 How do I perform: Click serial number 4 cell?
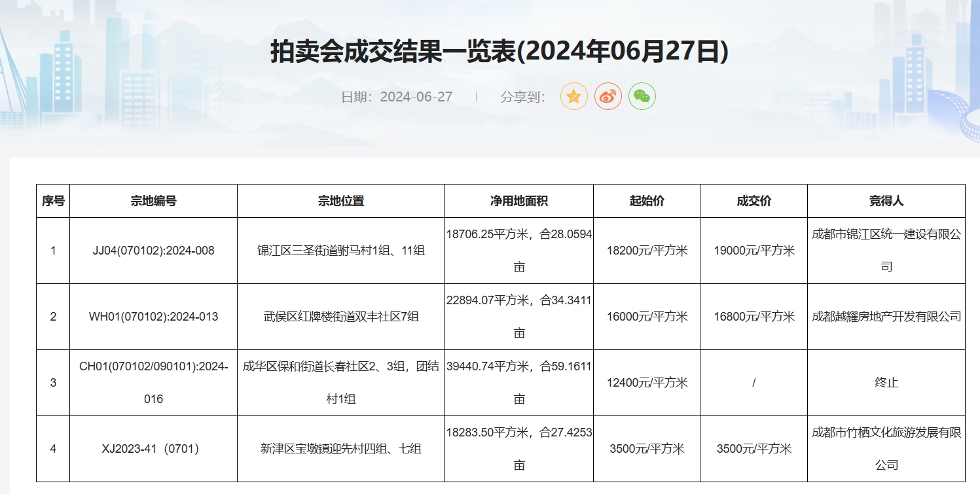click(53, 449)
